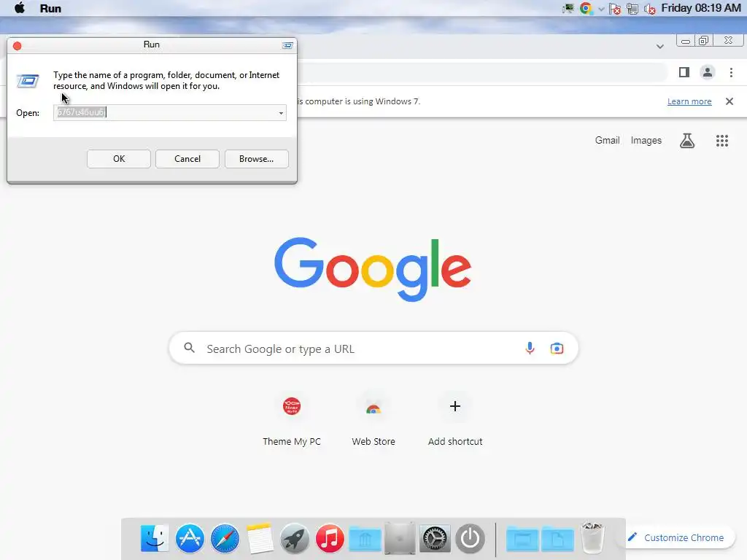Viewport: 747px width, 560px height.
Task: Open Chrome three-dot menu
Action: [731, 72]
